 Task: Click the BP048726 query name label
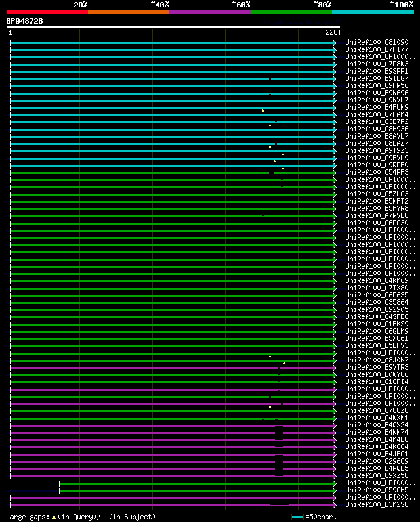[25, 21]
